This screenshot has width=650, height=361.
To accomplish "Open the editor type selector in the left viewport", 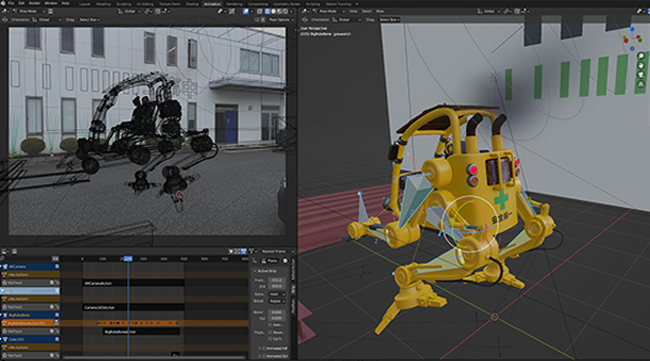I will point(4,11).
